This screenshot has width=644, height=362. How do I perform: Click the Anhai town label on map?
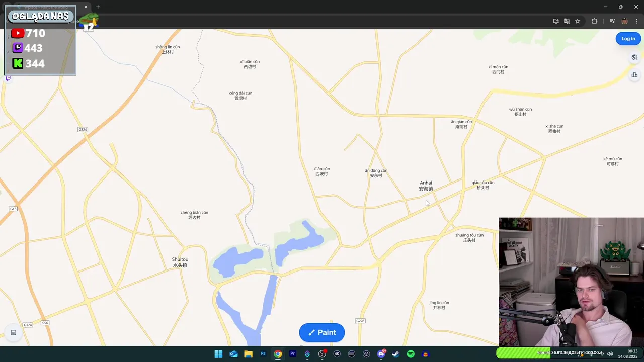426,186
